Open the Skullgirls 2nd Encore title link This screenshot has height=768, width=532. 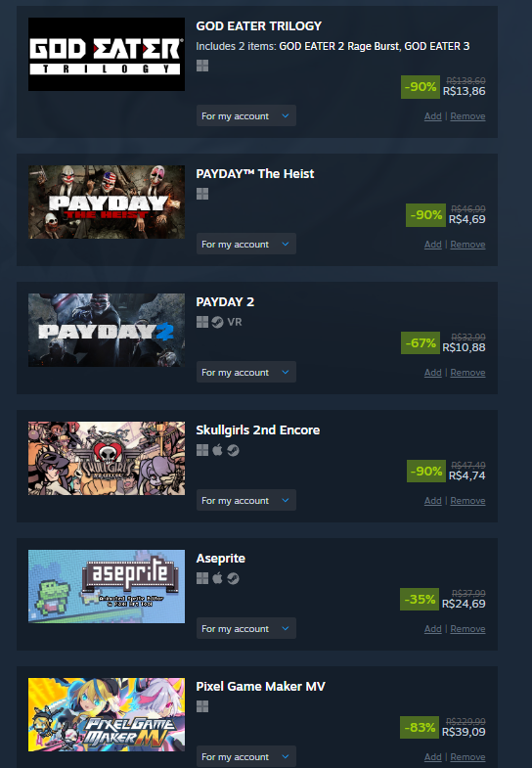point(258,430)
